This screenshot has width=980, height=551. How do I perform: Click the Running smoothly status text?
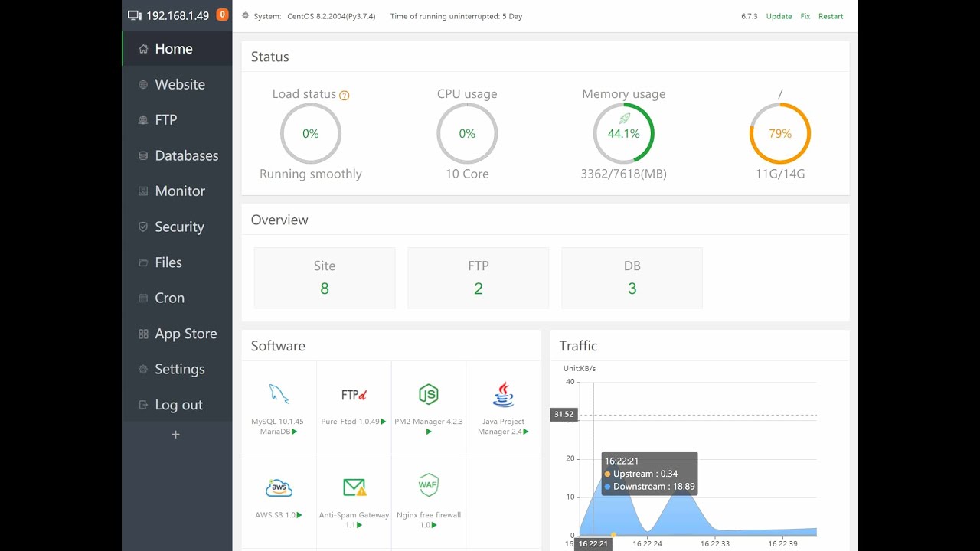click(x=310, y=174)
